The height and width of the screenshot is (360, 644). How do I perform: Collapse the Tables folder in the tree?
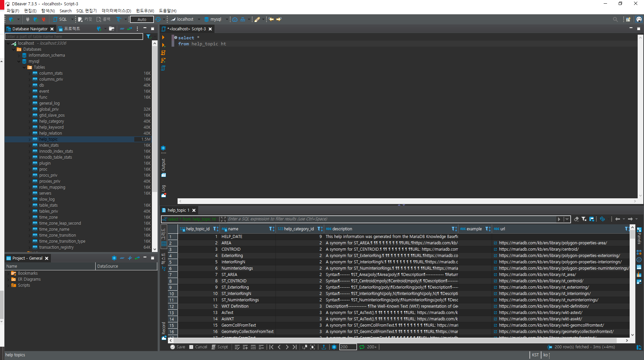tap(24, 67)
